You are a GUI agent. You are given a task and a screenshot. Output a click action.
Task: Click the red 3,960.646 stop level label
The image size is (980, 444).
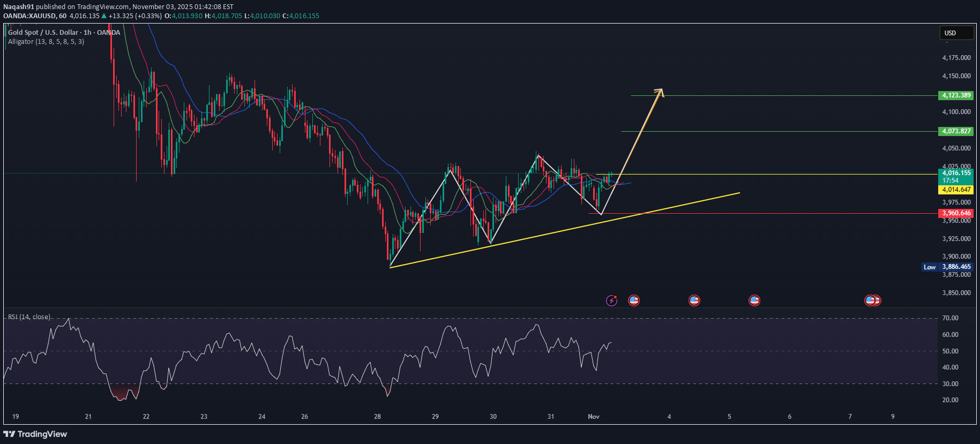tap(956, 213)
